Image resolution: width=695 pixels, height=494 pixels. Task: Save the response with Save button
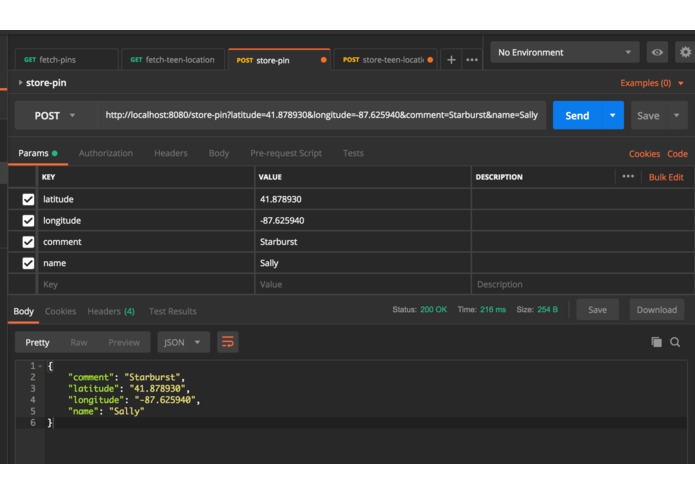[x=597, y=310]
